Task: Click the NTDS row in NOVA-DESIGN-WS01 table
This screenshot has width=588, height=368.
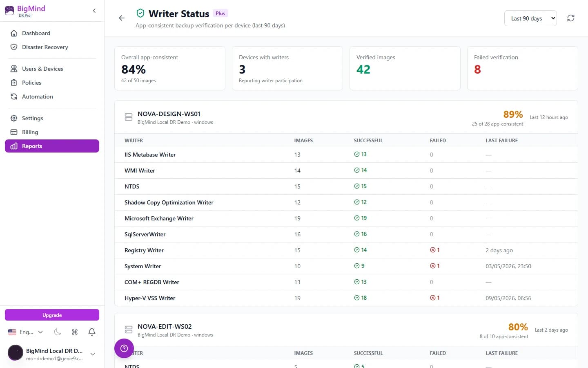Action: point(346,186)
